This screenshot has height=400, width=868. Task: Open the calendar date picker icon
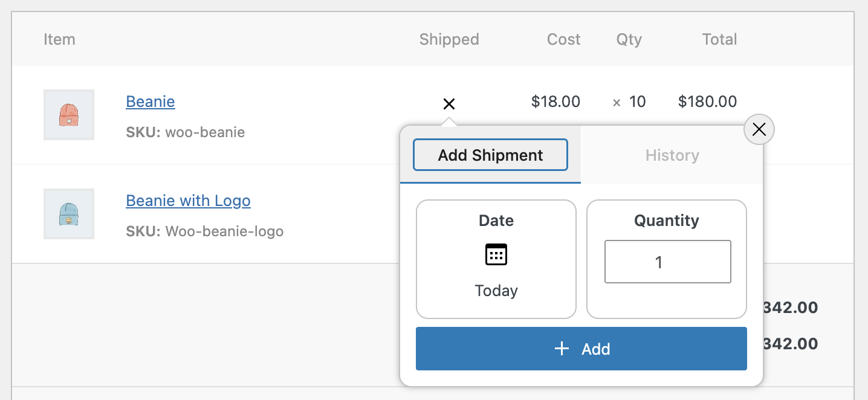click(x=496, y=254)
